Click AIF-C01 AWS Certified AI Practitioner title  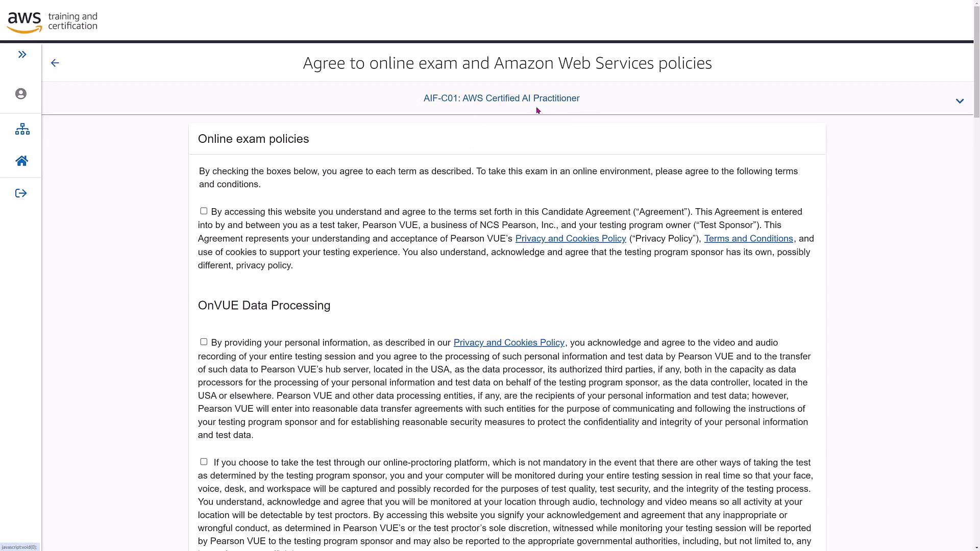501,98
